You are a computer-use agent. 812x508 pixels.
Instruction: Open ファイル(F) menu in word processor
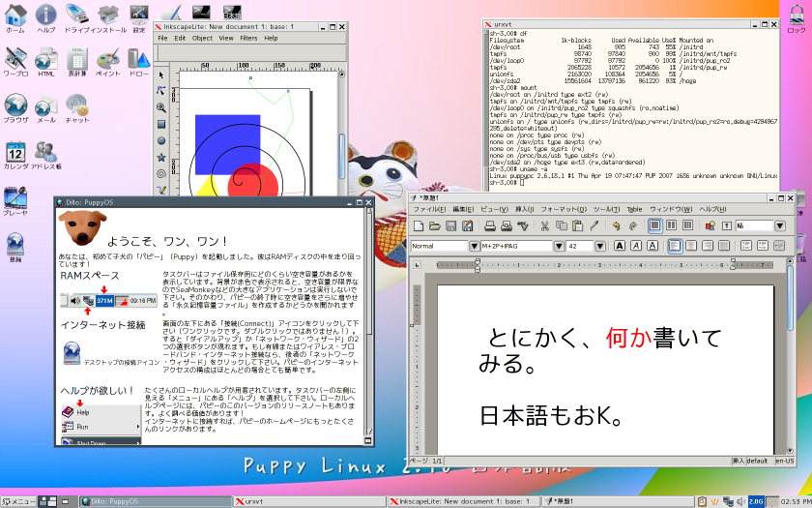pyautogui.click(x=429, y=209)
